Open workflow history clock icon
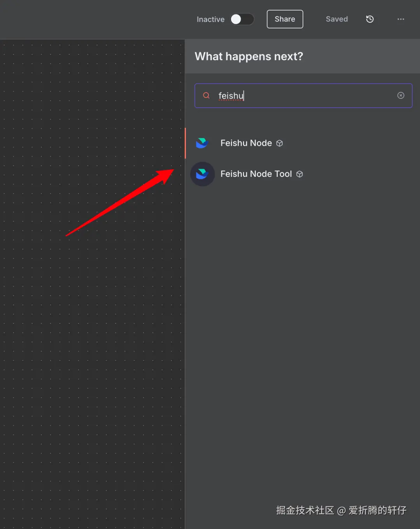This screenshot has width=420, height=529. pyautogui.click(x=370, y=19)
